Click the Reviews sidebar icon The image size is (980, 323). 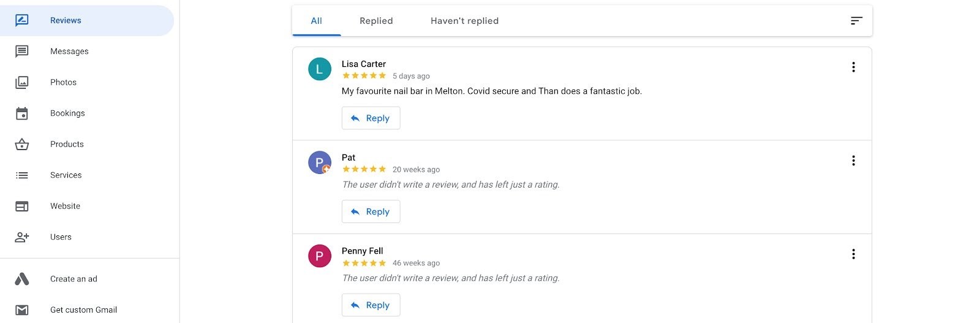[x=22, y=21]
